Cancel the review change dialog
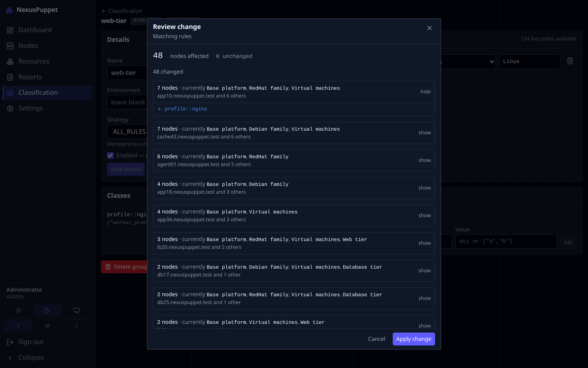The width and height of the screenshot is (588, 368). coord(376,339)
